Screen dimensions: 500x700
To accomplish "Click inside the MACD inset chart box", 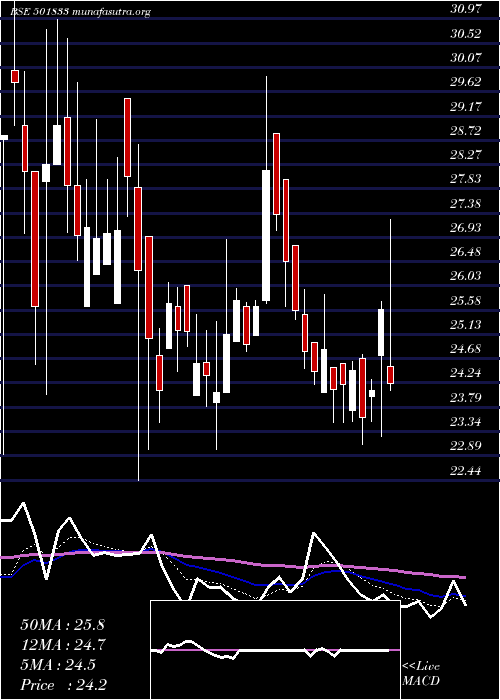I will point(275,650).
